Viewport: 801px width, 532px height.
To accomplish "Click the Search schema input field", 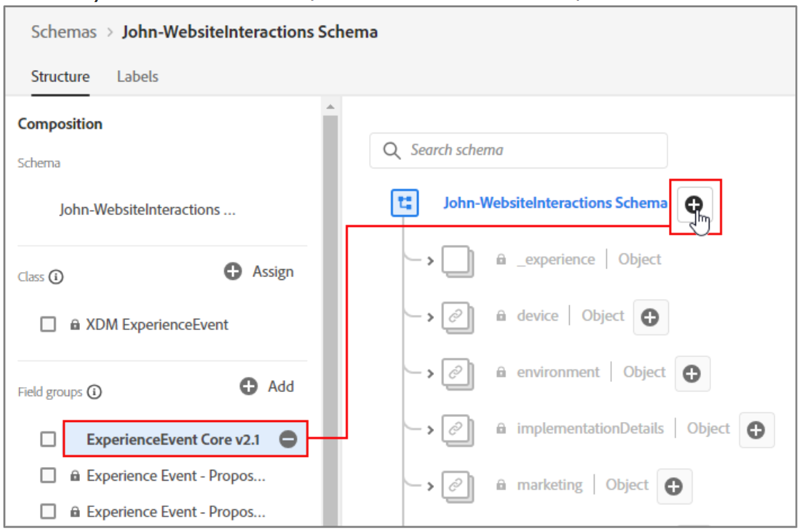I will point(518,151).
